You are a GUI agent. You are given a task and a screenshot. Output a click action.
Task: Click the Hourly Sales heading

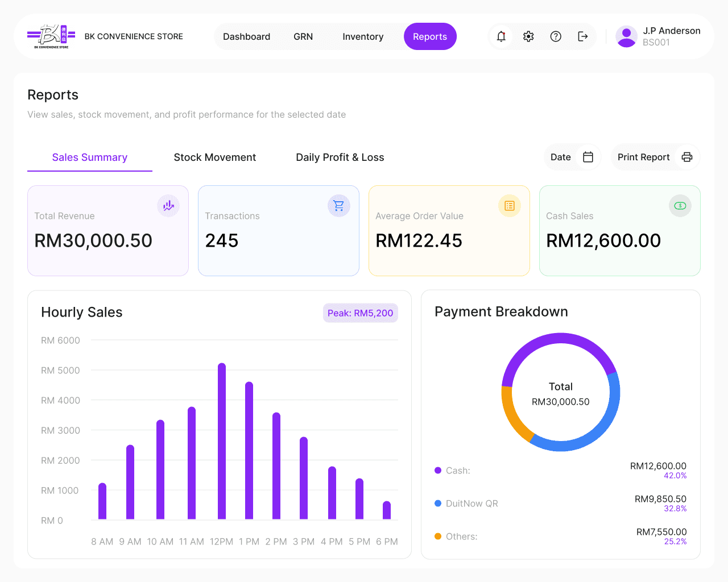82,312
